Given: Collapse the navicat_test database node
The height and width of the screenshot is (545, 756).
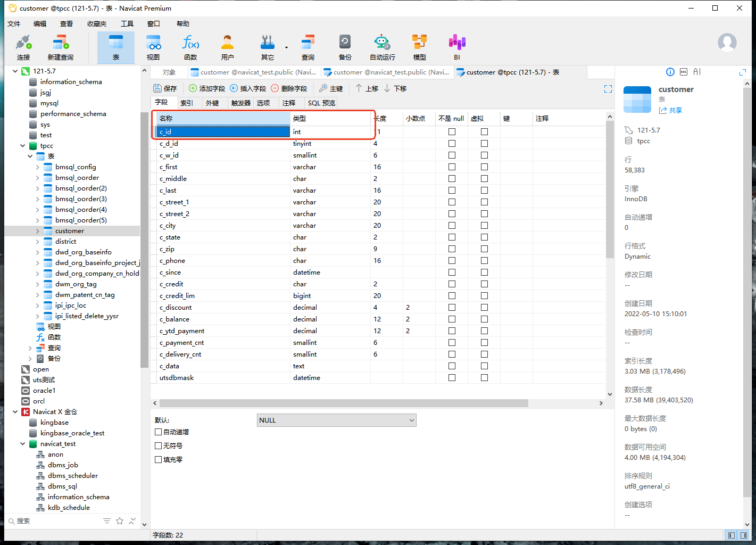Looking at the screenshot, I should [x=22, y=443].
